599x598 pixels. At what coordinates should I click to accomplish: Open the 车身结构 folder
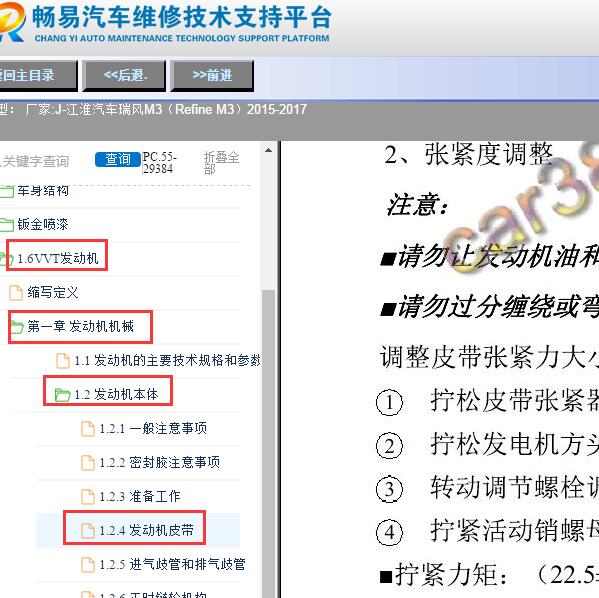(43, 190)
